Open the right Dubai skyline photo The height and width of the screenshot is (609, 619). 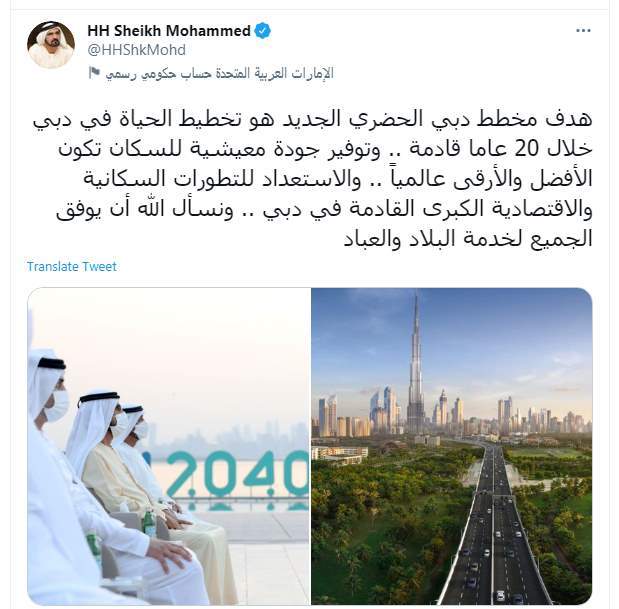click(x=452, y=446)
